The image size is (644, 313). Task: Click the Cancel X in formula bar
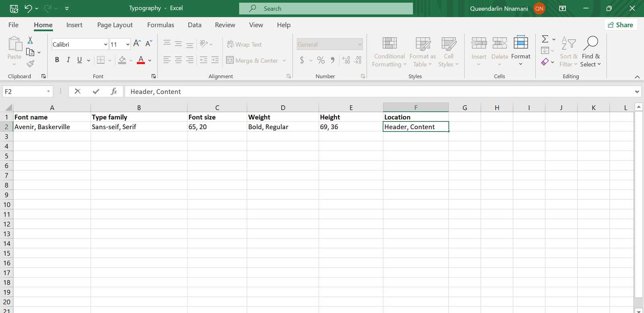click(x=78, y=91)
